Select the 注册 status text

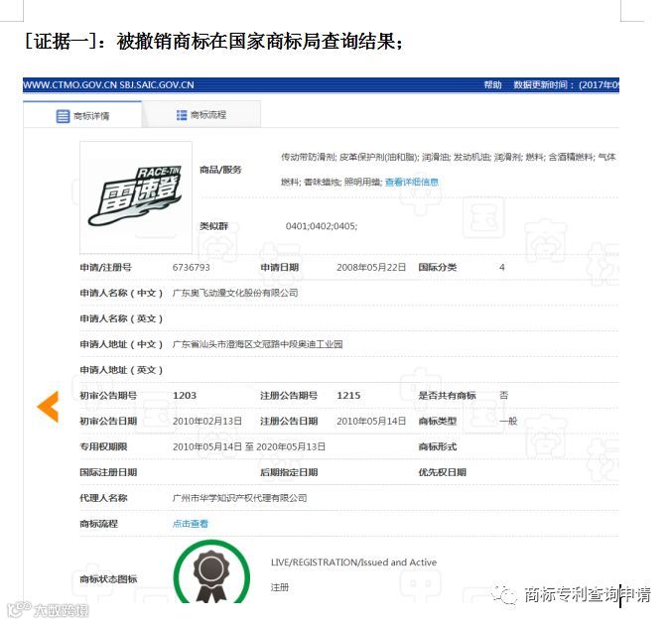pos(280,587)
